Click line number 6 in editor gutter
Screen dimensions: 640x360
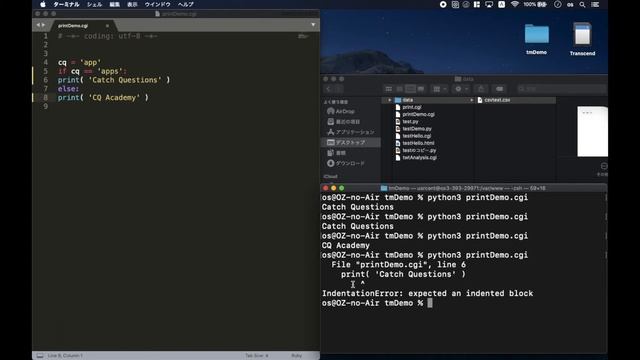pos(46,80)
